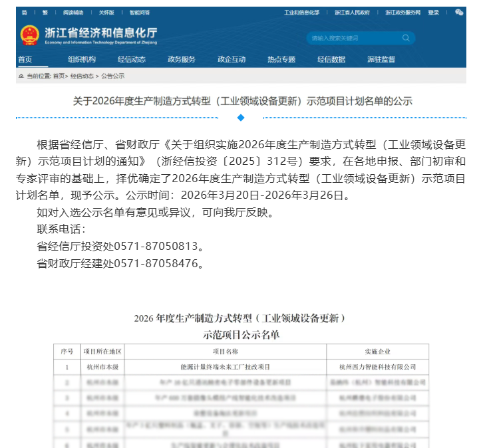
Task: Go to 经信数据 section
Action: [331, 59]
